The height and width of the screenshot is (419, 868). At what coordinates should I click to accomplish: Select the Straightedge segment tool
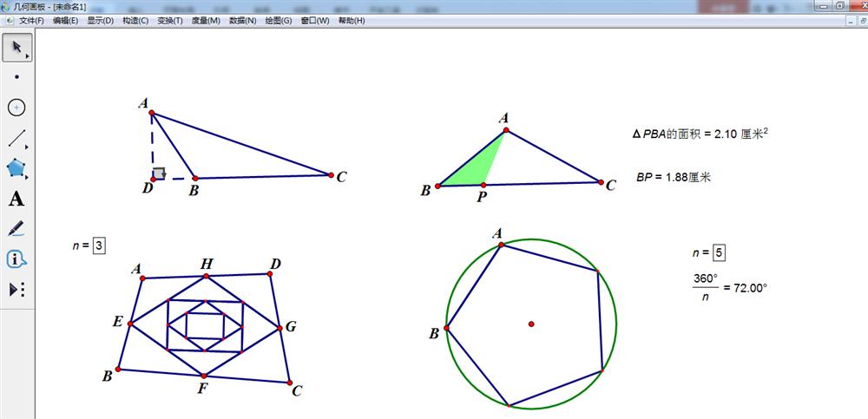[16, 138]
